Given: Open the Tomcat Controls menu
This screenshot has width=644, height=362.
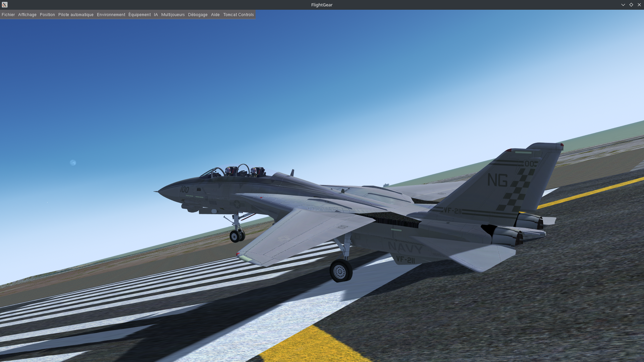Looking at the screenshot, I should (238, 15).
